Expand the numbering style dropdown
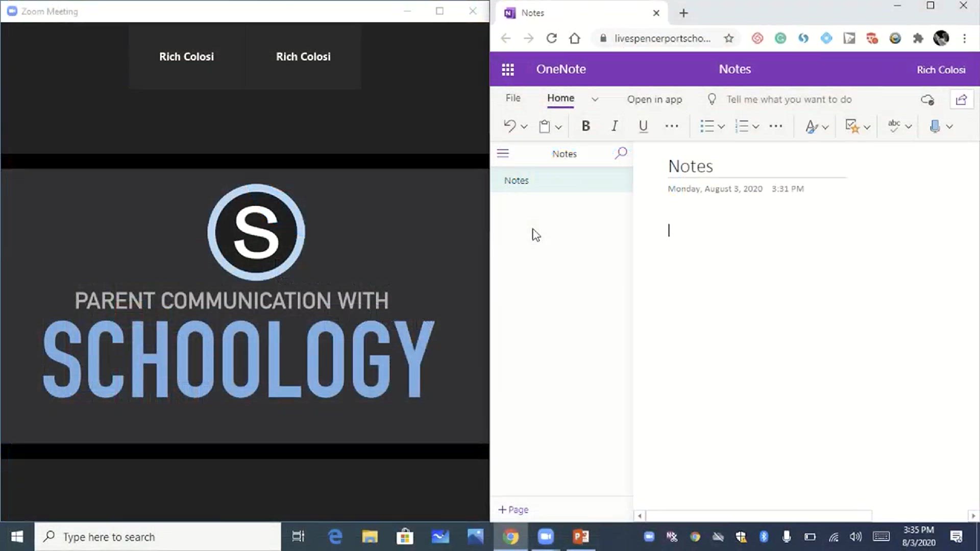Screen dimensions: 980x551 click(x=756, y=127)
